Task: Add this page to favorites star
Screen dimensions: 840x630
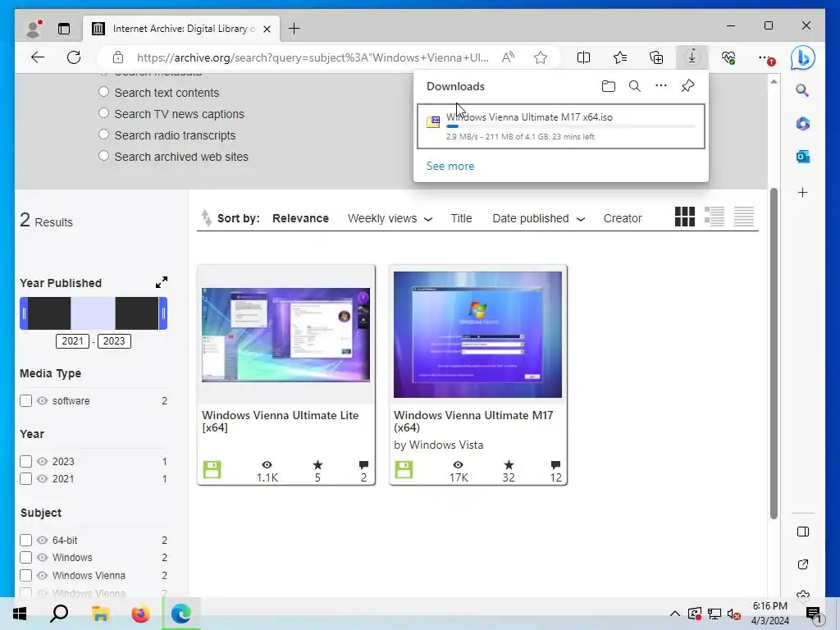Action: point(541,57)
